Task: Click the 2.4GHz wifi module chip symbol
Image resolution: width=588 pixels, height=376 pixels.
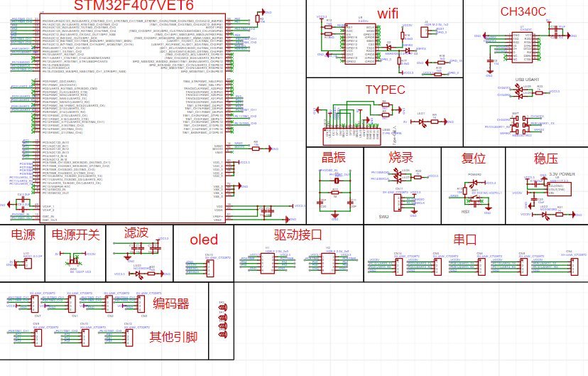Action: click(360, 44)
